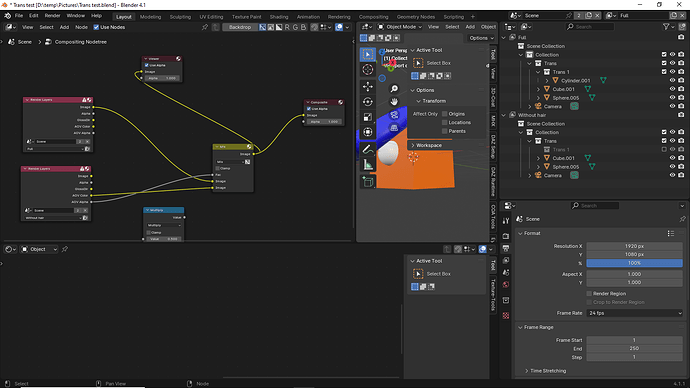This screenshot has height=388, width=690.
Task: Select the Measure tool
Action: tap(367, 165)
